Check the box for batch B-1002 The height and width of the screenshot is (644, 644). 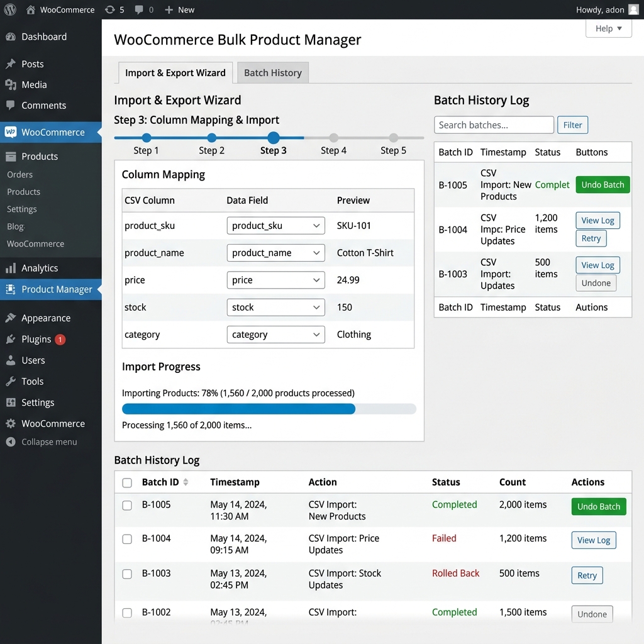[x=127, y=613]
